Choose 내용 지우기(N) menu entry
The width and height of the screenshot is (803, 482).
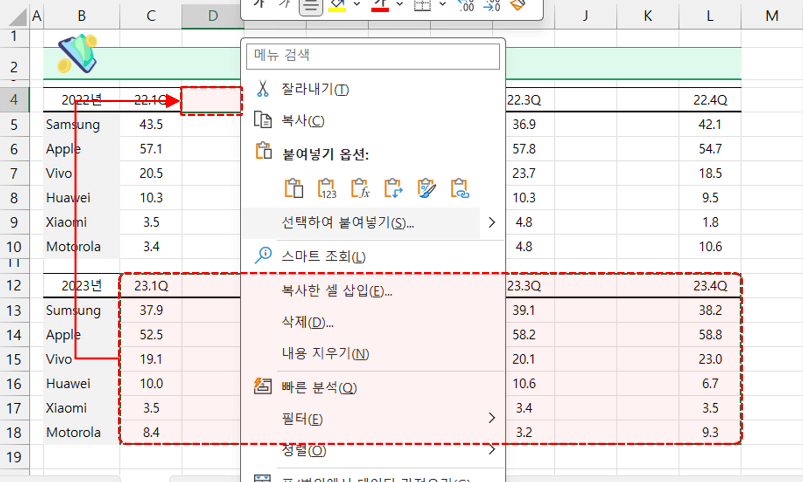coord(373,353)
